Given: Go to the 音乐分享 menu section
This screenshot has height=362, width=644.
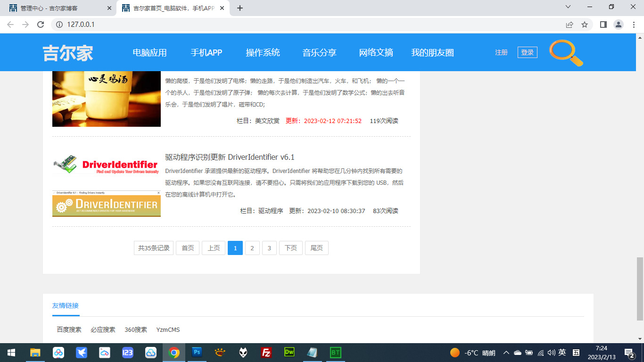Looking at the screenshot, I should (319, 53).
